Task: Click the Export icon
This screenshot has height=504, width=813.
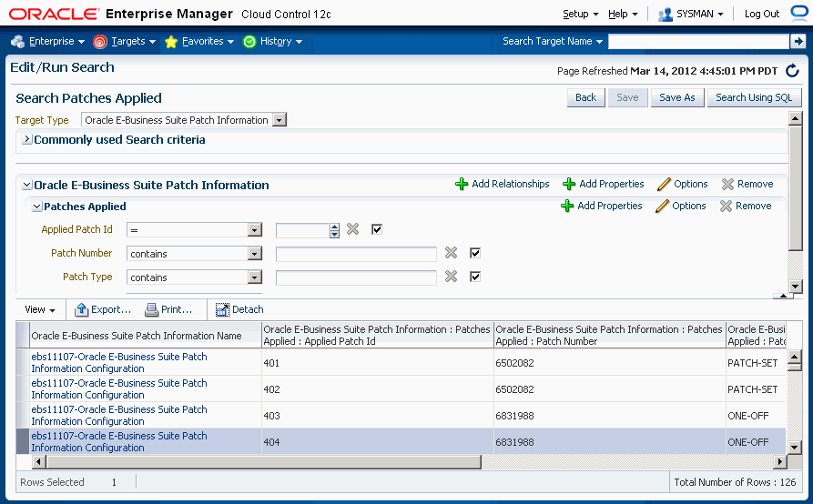Action: [81, 309]
